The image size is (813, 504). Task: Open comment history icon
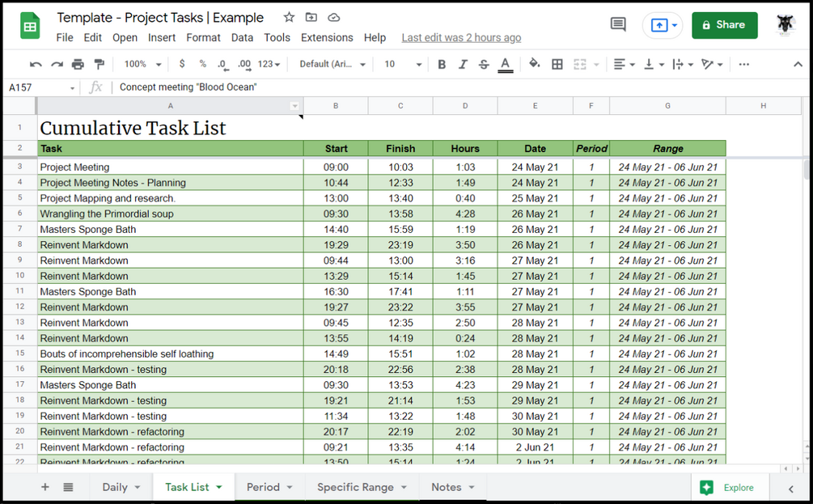pyautogui.click(x=618, y=24)
